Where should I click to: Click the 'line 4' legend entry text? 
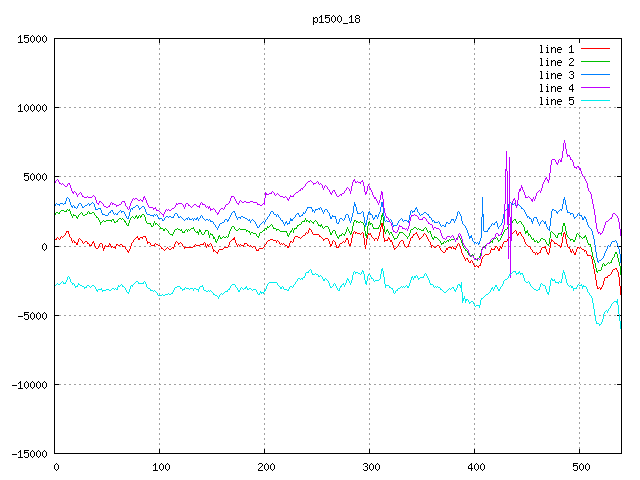point(557,88)
